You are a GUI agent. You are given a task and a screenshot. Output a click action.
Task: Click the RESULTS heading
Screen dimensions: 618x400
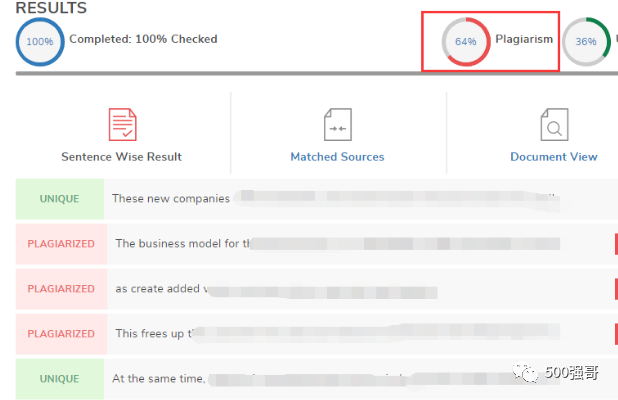click(x=51, y=8)
